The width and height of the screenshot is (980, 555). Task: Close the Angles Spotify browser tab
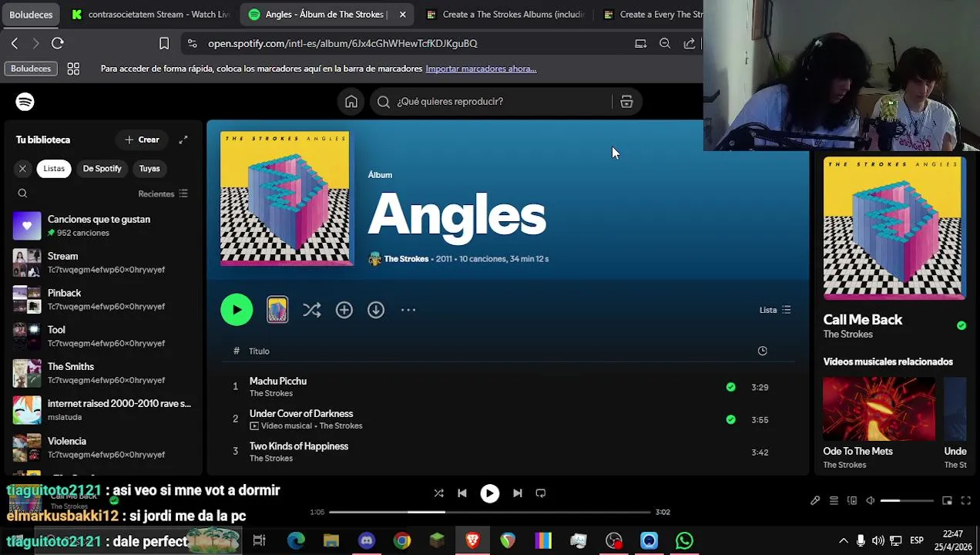click(x=402, y=15)
